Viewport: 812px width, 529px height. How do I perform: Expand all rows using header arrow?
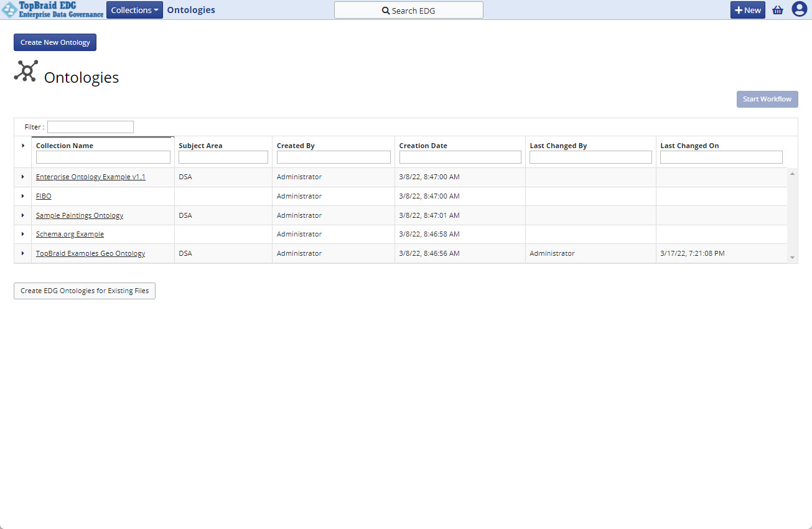coord(22,146)
